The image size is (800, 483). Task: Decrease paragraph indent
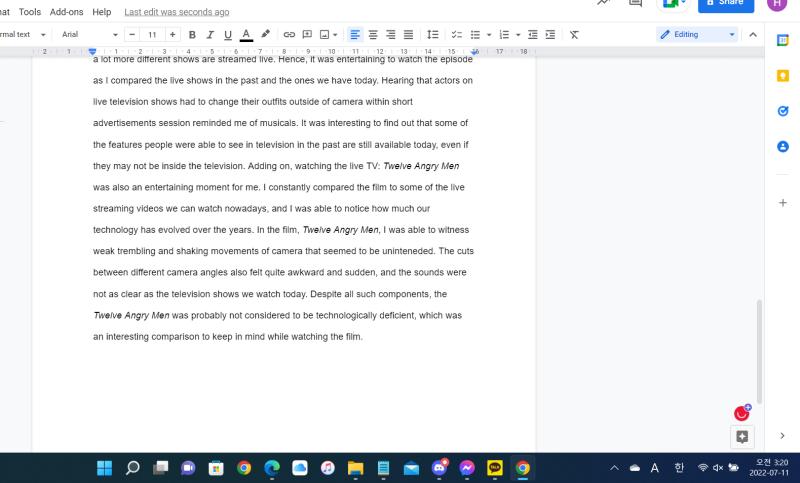click(x=533, y=35)
